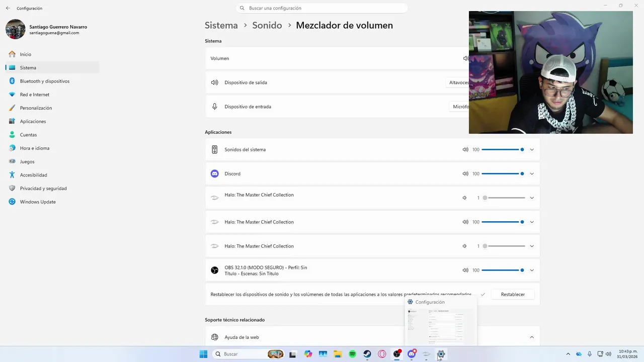The image size is (644, 362).
Task: Click the Buscar una configuración search field
Action: click(322, 8)
